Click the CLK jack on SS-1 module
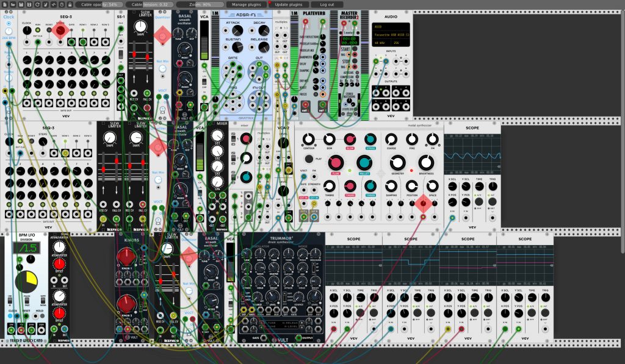Viewport: 625px width, 364px height. point(121,29)
